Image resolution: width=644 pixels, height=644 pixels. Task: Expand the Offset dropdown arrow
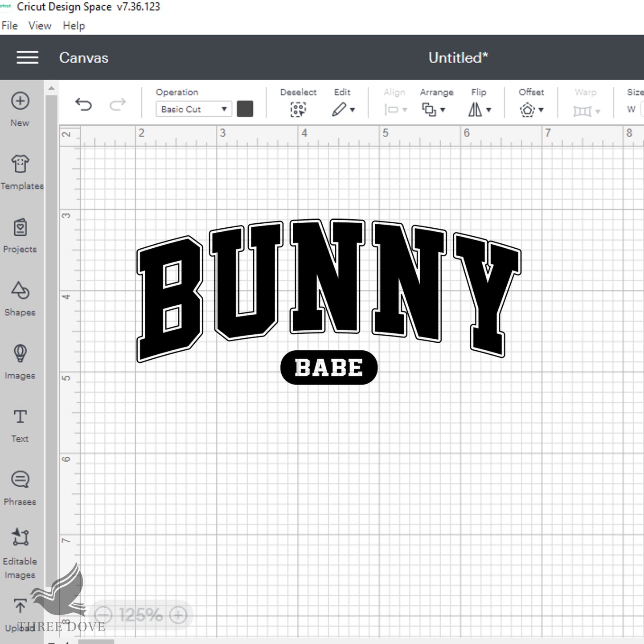(541, 110)
